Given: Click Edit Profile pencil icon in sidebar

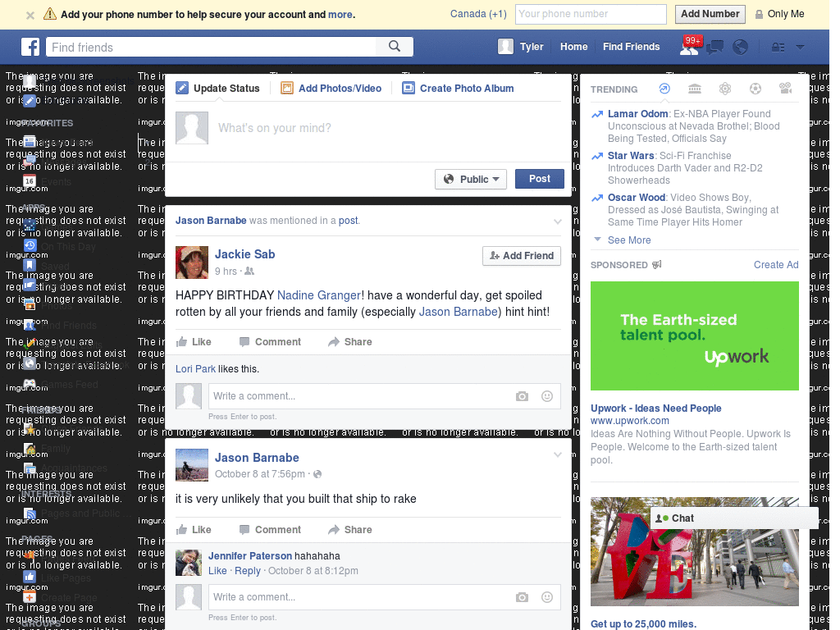Looking at the screenshot, I should click(30, 100).
